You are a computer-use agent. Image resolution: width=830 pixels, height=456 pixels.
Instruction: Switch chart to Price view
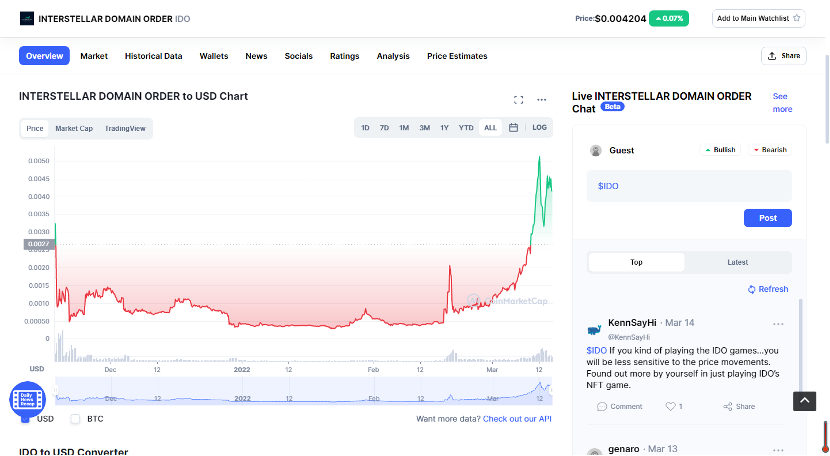tap(35, 128)
